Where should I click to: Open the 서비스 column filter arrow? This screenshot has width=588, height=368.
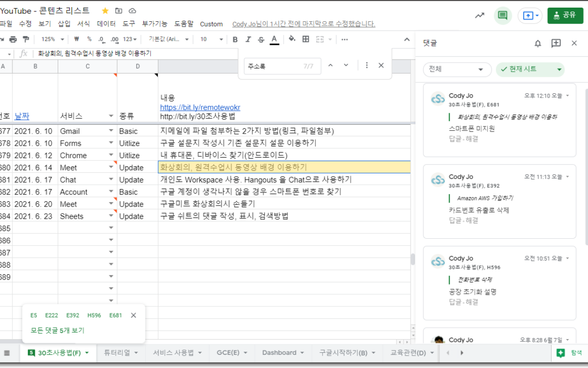[x=111, y=116]
